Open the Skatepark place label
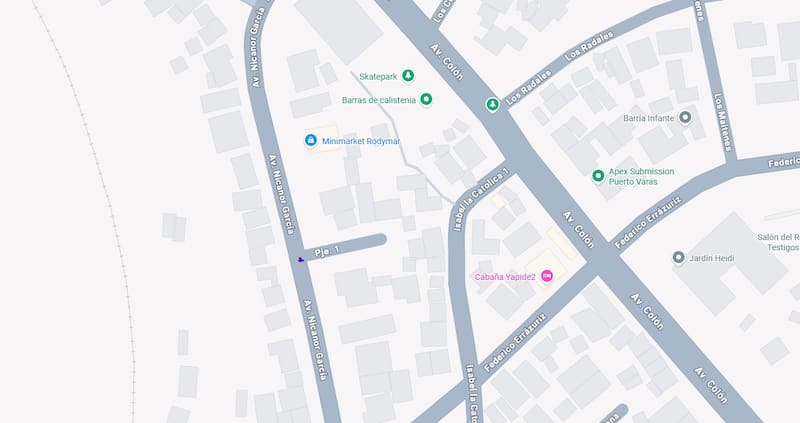The height and width of the screenshot is (423, 800). (378, 77)
